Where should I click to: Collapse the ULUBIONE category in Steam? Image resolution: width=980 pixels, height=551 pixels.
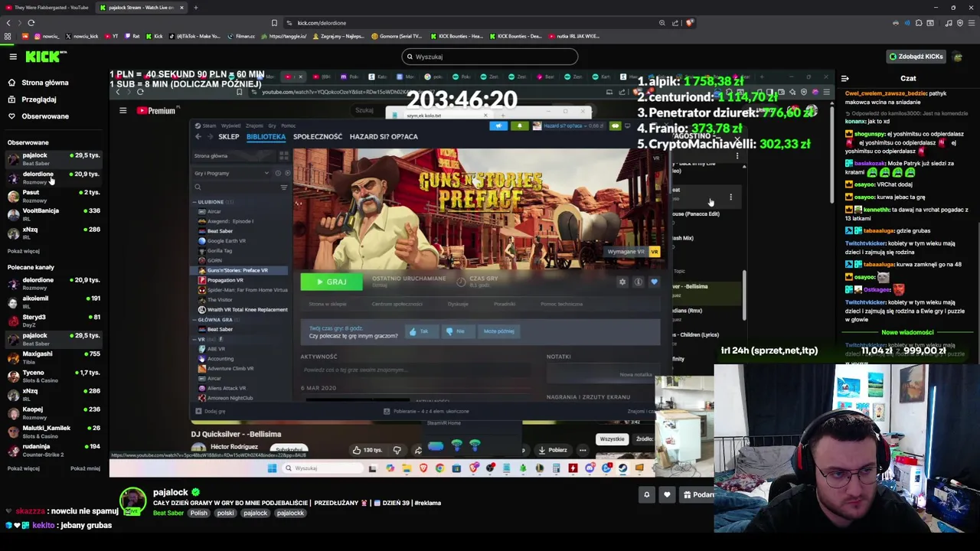[194, 202]
